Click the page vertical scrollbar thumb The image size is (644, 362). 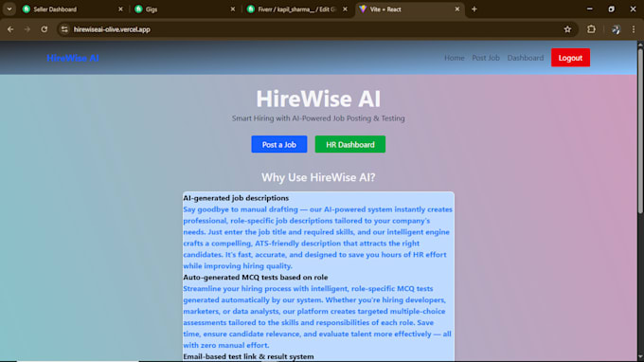click(x=640, y=132)
